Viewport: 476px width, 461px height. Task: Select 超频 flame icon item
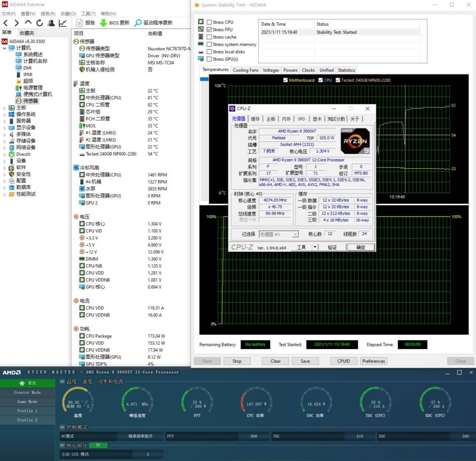[18, 81]
